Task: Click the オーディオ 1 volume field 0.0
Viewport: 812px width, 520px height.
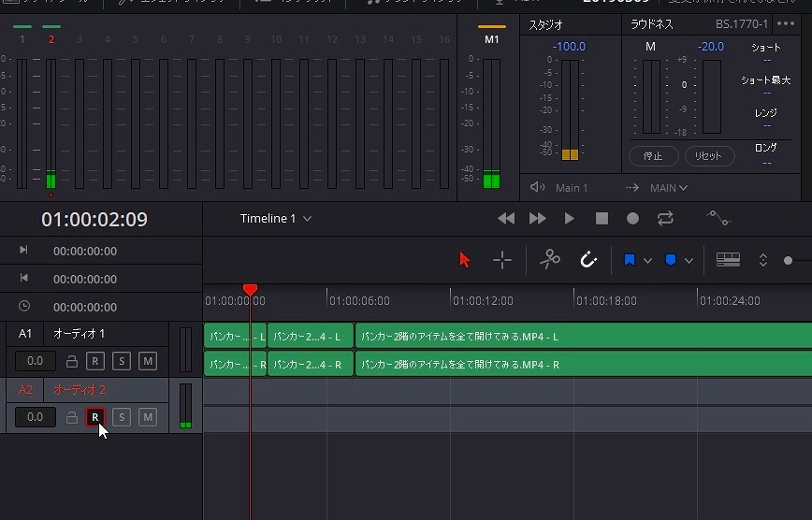Action: click(x=35, y=361)
